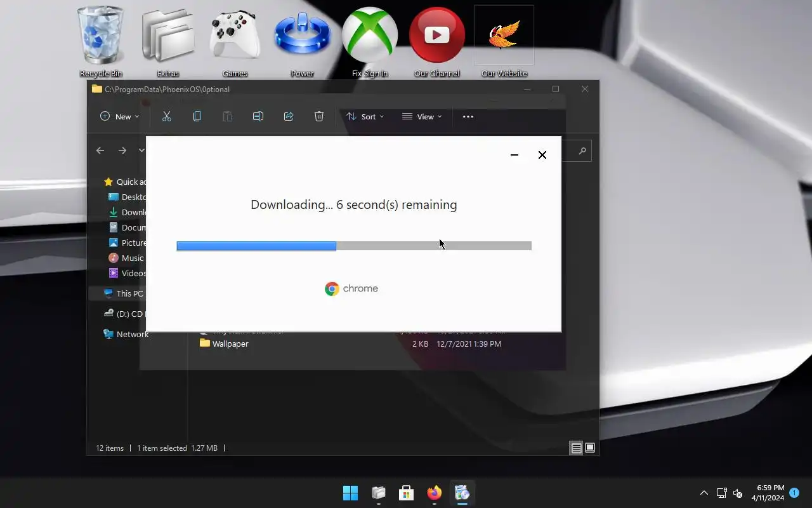
Task: Close the Chrome installer window
Action: [x=542, y=155]
